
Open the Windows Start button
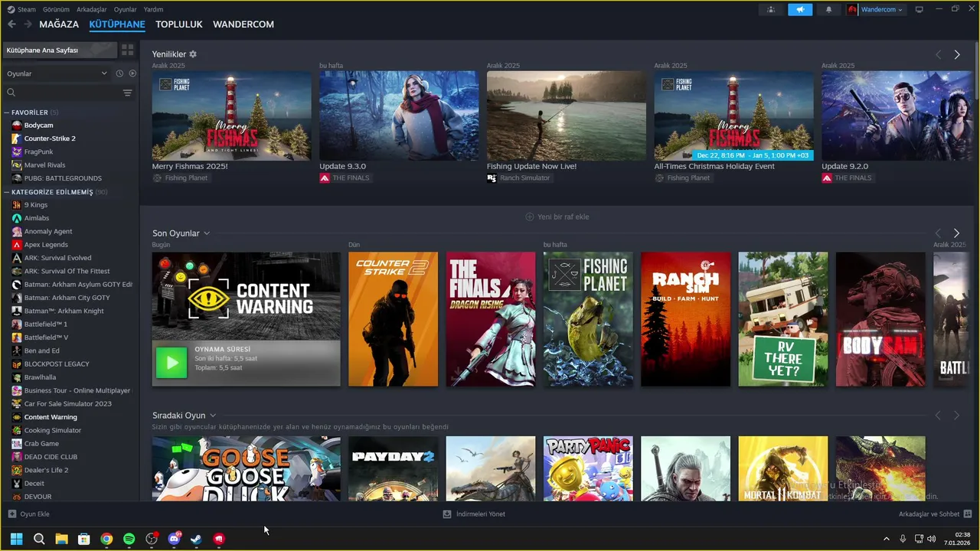pyautogui.click(x=16, y=539)
